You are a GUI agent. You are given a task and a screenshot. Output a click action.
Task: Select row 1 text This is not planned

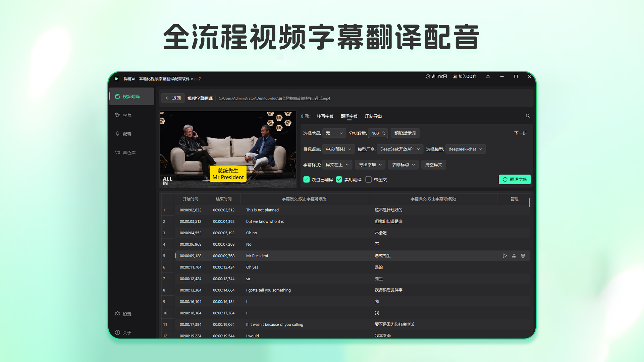click(x=262, y=210)
